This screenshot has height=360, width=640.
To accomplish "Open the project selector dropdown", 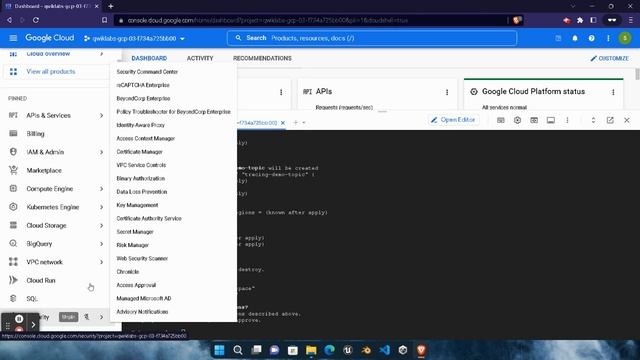I will pos(134,38).
